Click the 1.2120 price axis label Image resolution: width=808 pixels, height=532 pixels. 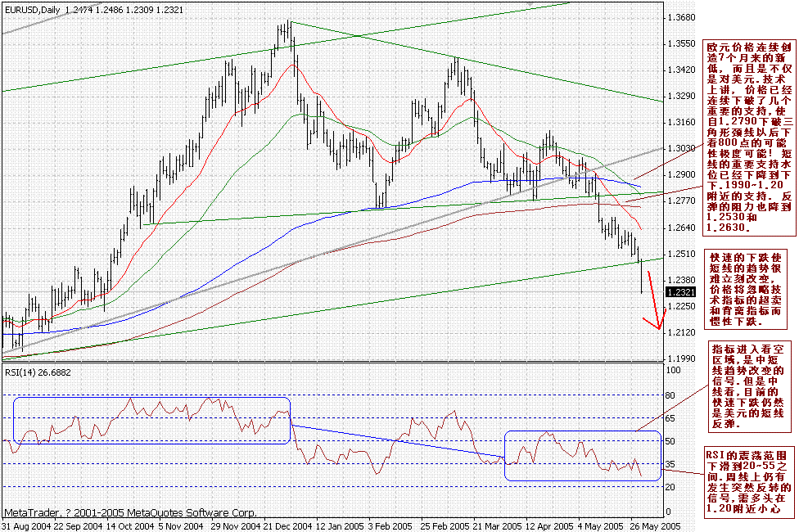point(681,332)
